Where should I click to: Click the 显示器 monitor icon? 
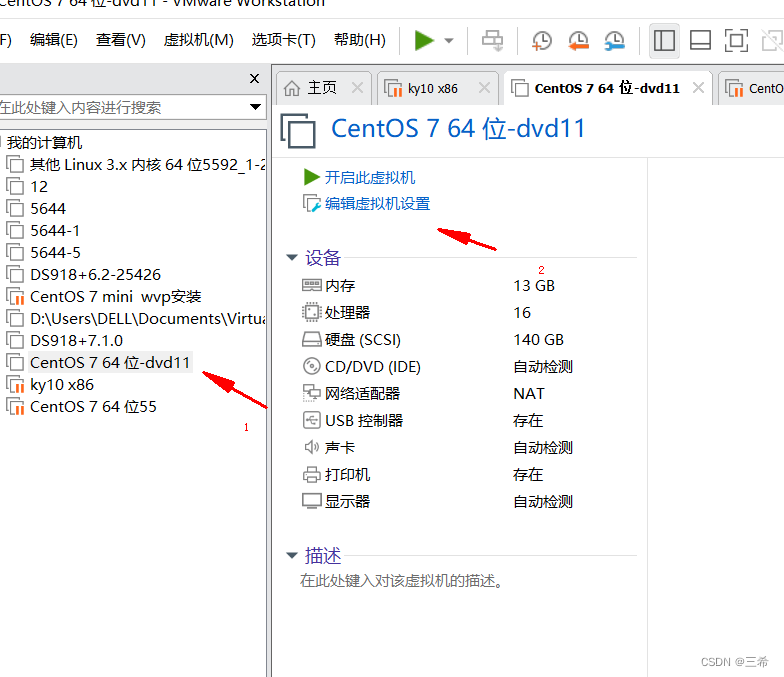312,500
